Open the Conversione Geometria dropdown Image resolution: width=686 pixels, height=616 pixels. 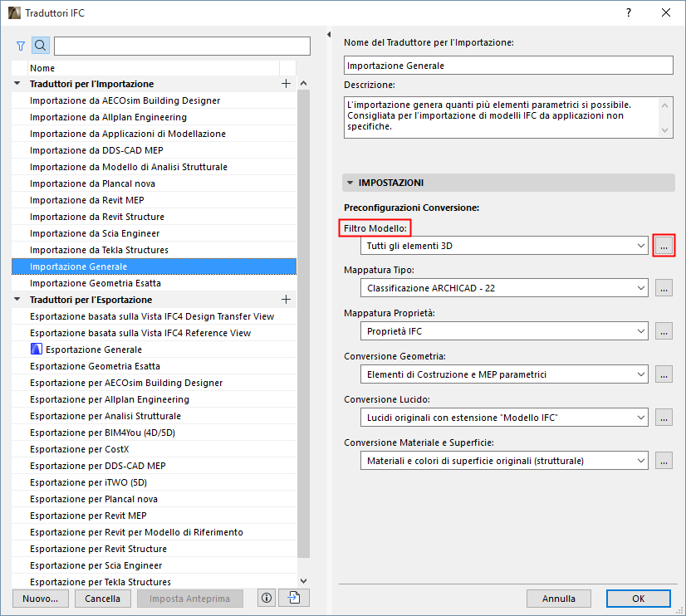pyautogui.click(x=504, y=374)
